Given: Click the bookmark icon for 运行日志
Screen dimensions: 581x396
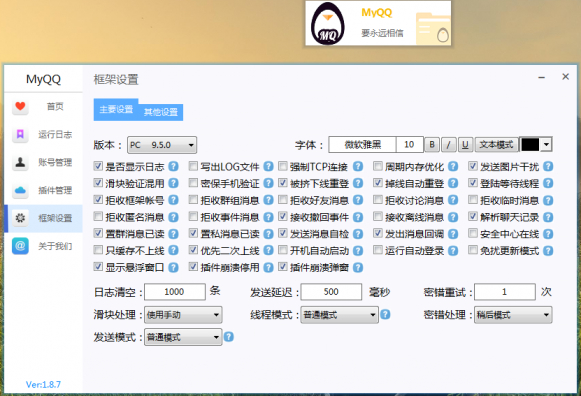Looking at the screenshot, I should point(20,134).
